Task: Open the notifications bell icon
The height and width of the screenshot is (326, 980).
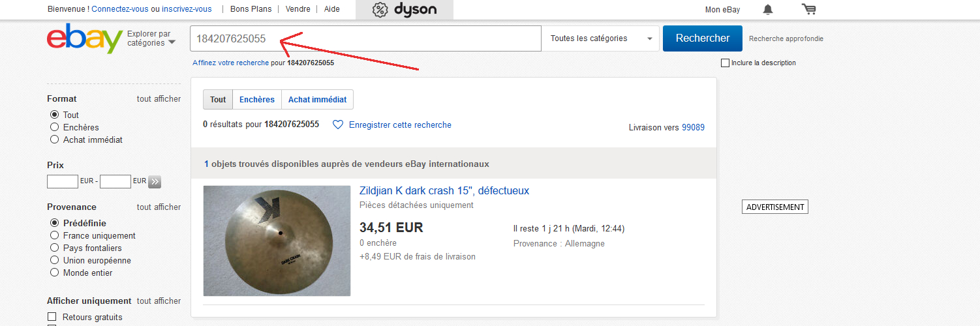Action: (x=768, y=9)
